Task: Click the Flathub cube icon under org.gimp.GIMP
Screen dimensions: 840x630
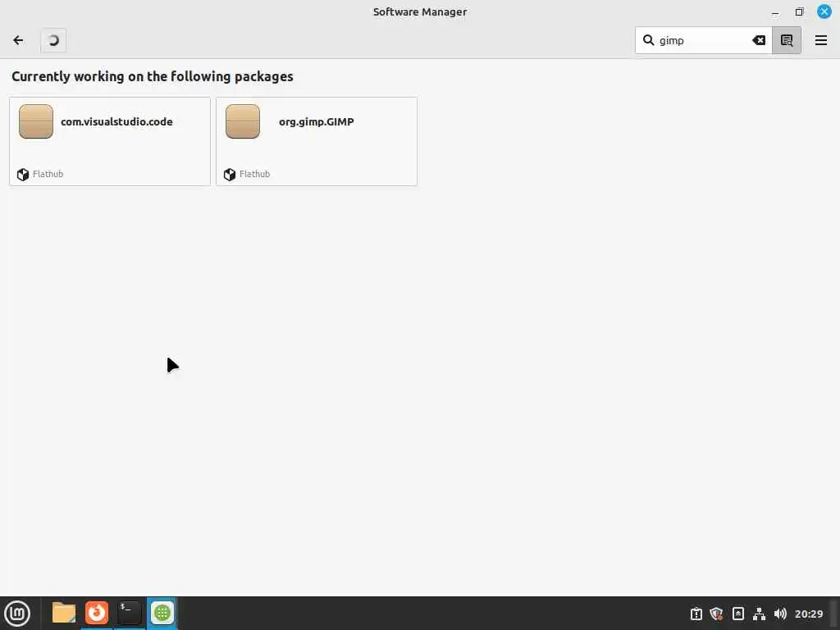Action: 230,175
